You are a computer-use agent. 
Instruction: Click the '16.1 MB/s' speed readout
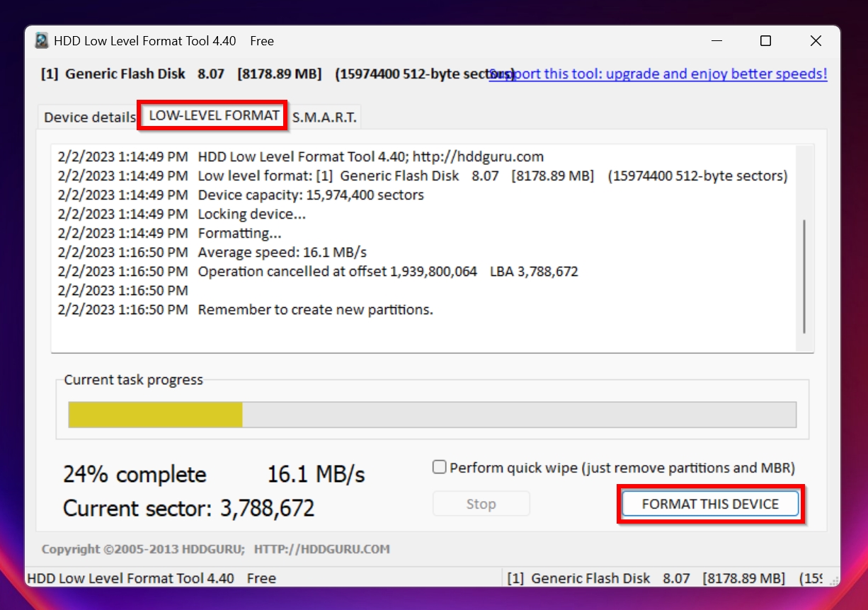tap(316, 474)
